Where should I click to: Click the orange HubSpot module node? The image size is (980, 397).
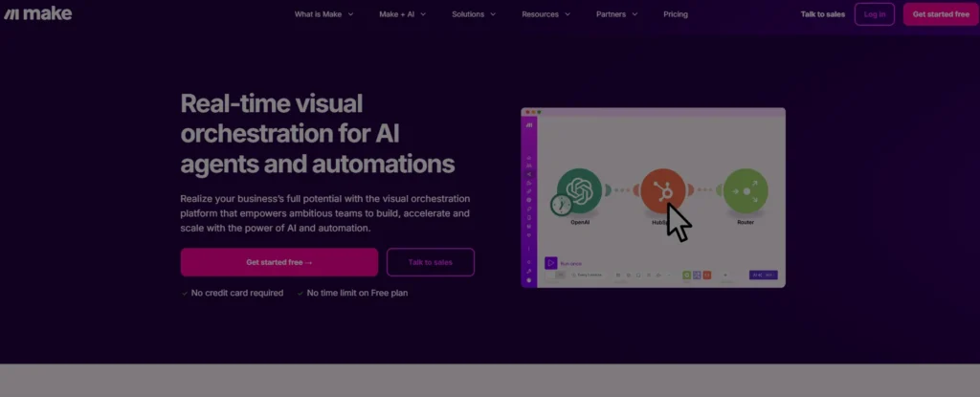[x=663, y=191]
